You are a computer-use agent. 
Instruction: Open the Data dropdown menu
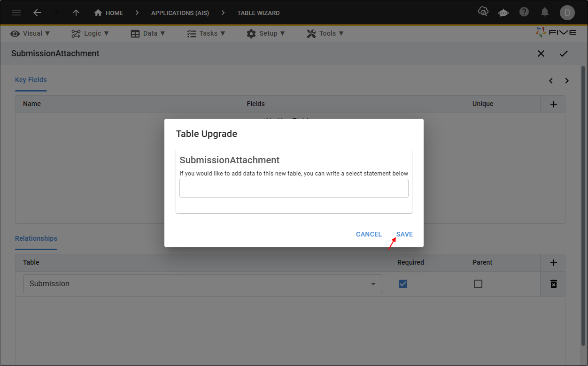pyautogui.click(x=148, y=33)
